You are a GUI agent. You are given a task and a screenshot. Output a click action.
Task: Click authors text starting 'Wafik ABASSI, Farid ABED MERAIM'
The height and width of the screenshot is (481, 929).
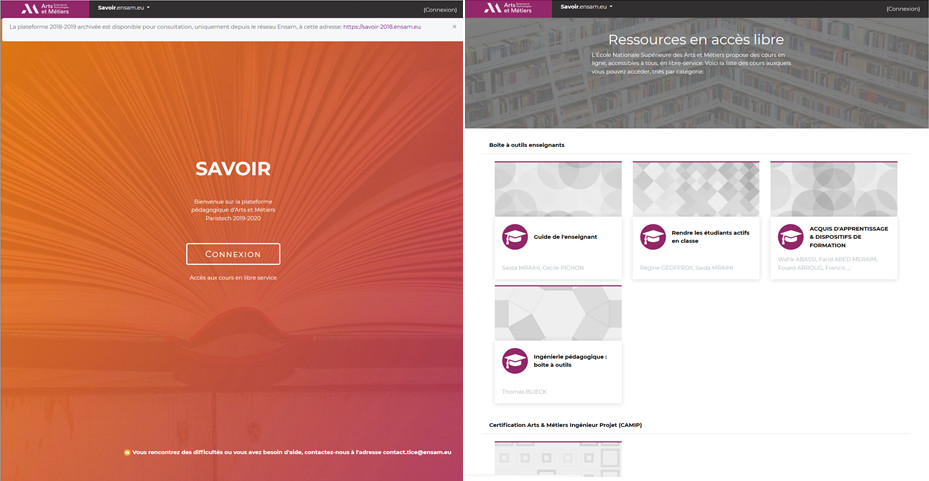click(x=827, y=264)
